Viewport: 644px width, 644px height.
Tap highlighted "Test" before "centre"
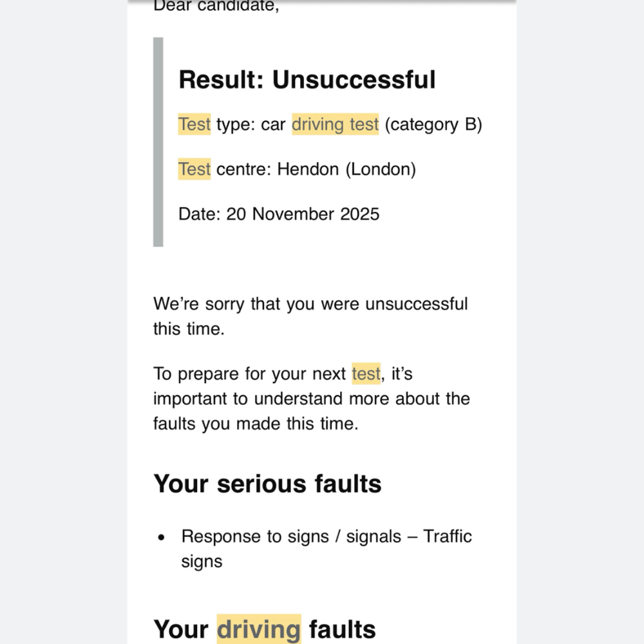(x=194, y=169)
